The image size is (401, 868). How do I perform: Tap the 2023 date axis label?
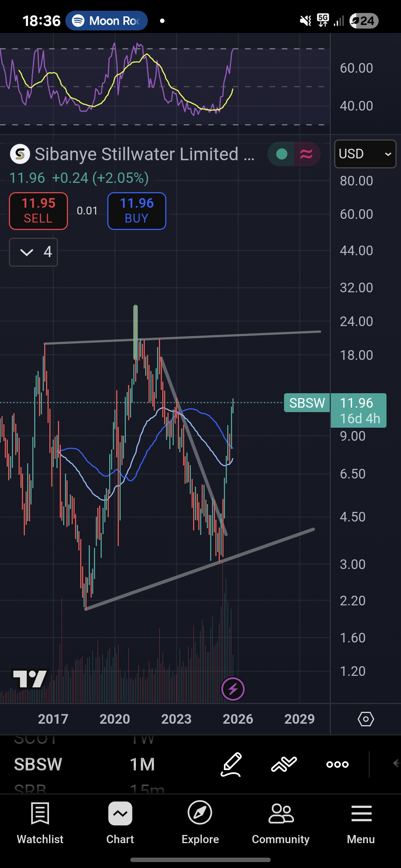pos(176,719)
